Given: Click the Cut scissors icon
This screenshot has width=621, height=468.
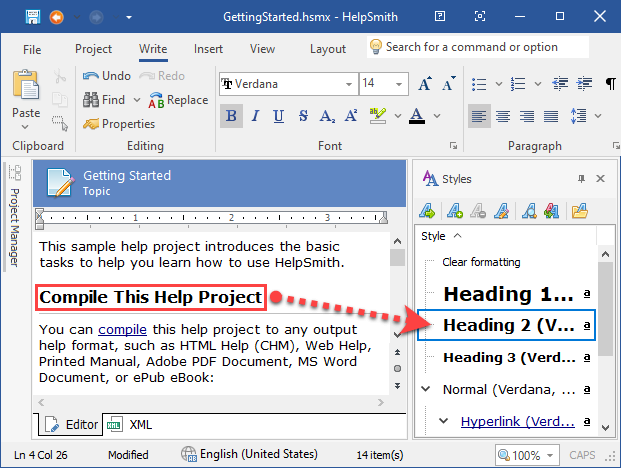Looking at the screenshot, I should point(60,76).
